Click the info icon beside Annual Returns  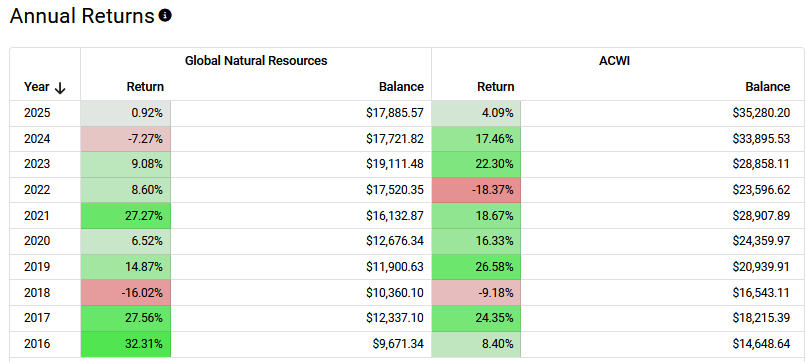coord(165,15)
